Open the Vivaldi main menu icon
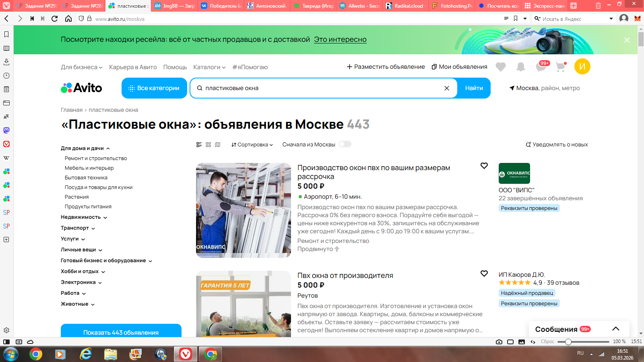 coord(6,6)
